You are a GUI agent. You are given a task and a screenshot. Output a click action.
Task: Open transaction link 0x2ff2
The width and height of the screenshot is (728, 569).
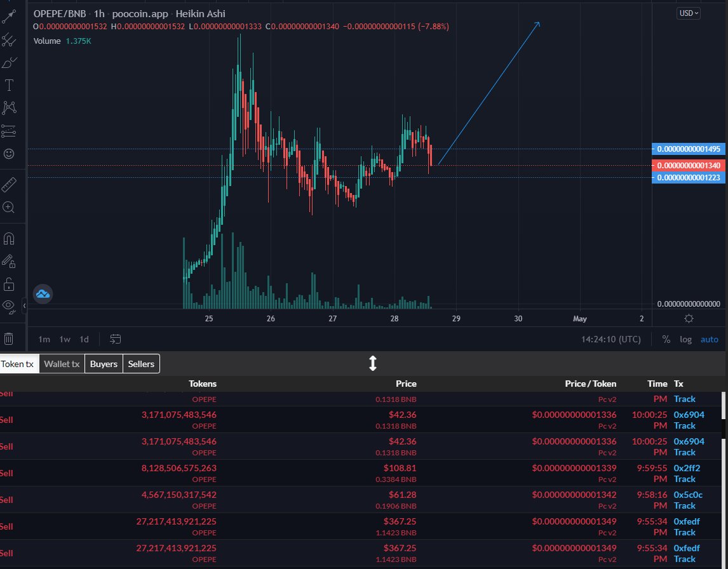tap(687, 468)
